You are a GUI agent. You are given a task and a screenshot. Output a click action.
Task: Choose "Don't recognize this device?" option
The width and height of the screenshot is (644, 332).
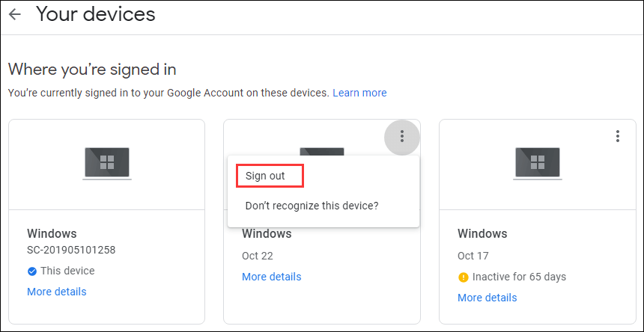pyautogui.click(x=312, y=206)
